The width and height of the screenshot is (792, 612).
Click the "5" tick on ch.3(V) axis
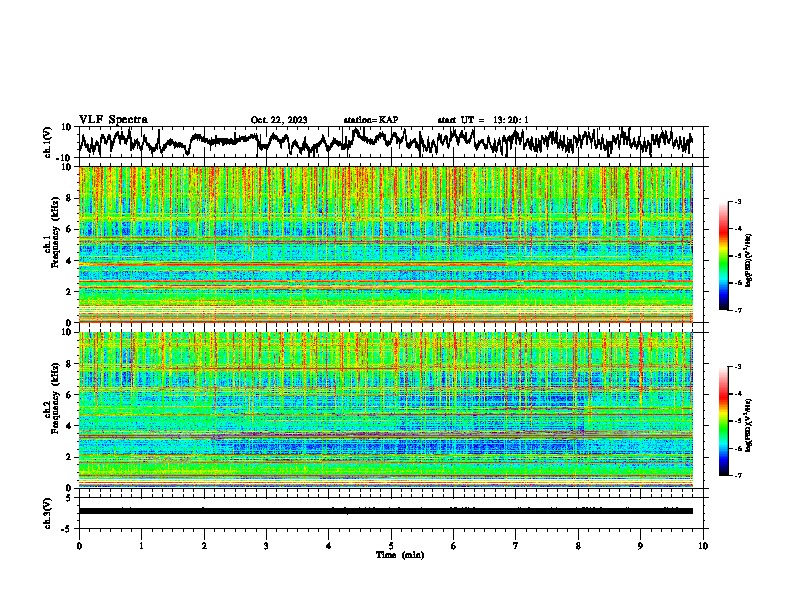[x=70, y=498]
